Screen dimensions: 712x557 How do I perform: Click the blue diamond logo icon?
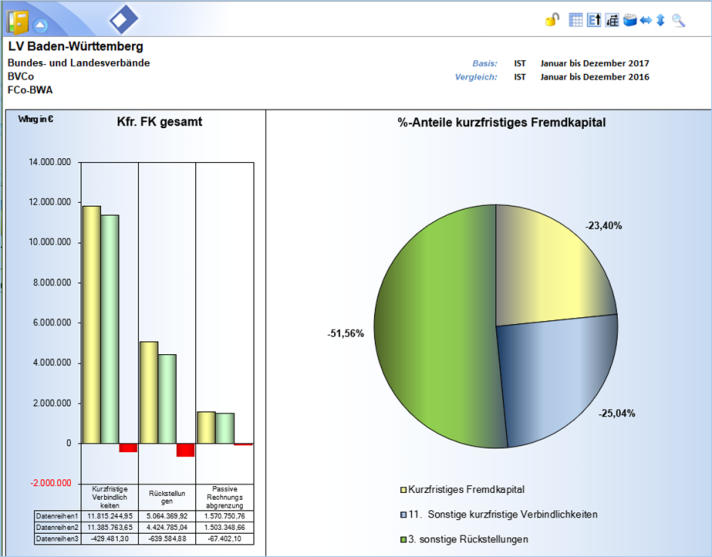coord(124,18)
